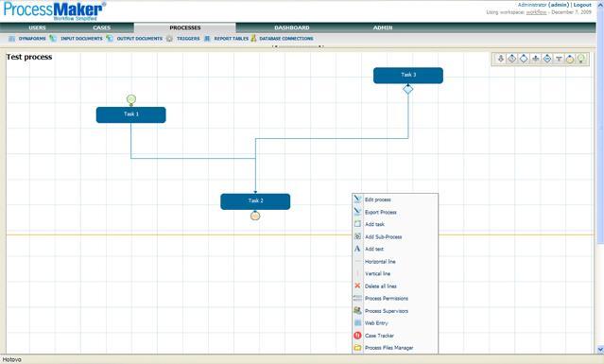Select the Parallel join routing icon
Viewport: 604px width, 364px height.
click(x=559, y=59)
